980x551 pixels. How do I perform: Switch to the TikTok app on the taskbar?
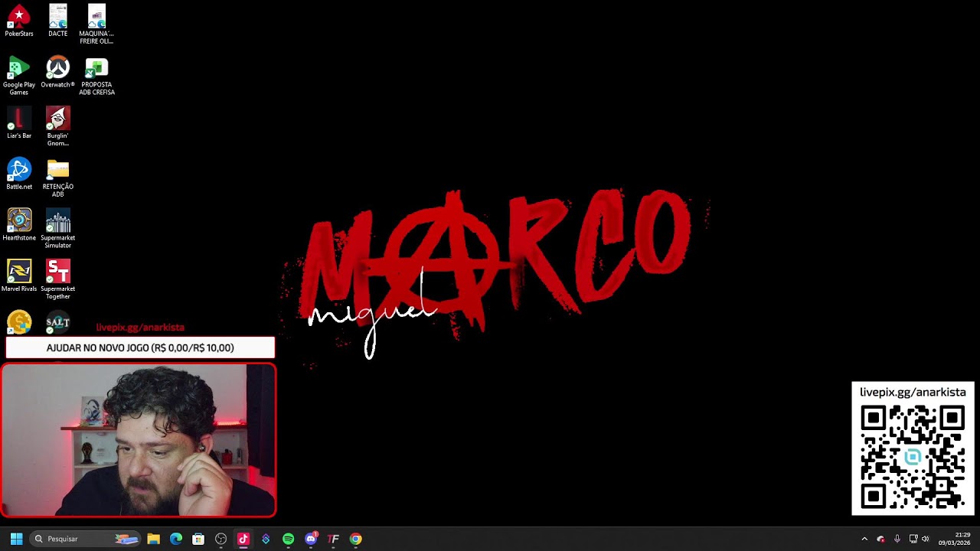tap(243, 539)
